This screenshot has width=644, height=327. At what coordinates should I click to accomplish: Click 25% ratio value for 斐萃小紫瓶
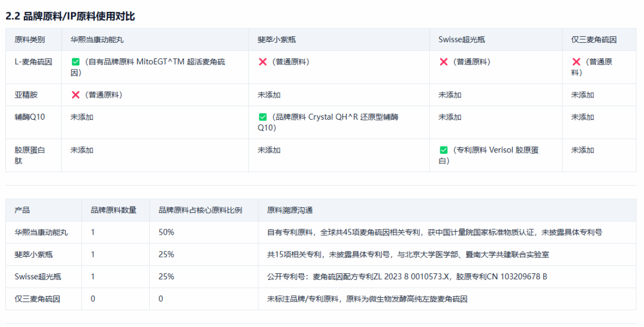point(166,254)
